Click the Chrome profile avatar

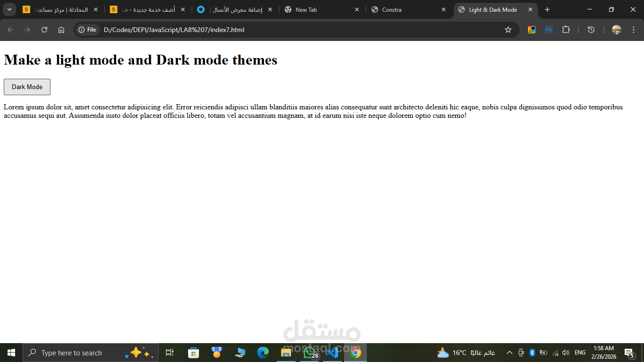pyautogui.click(x=616, y=29)
